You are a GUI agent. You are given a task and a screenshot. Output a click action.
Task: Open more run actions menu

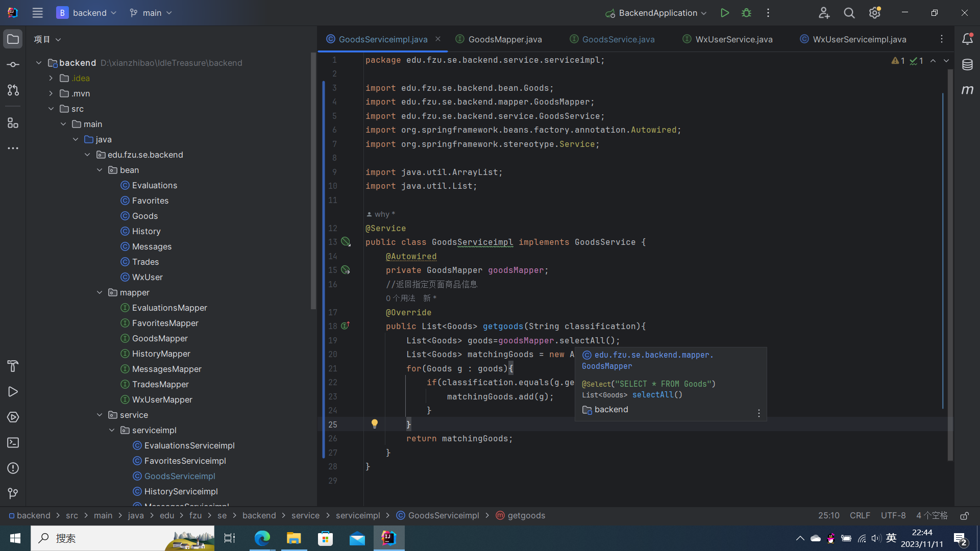point(768,13)
